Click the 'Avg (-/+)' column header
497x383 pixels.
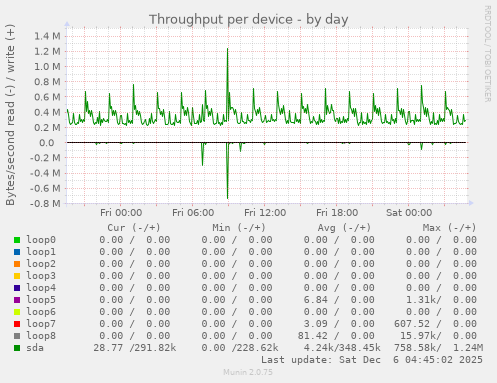pos(344,228)
